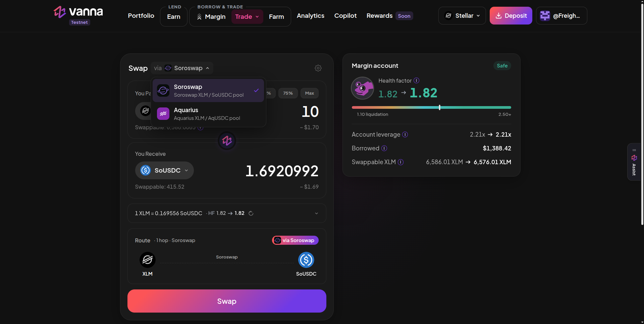Click the "1 XLM = 0.169556 SoUSDC" rate text
The width and height of the screenshot is (644, 324).
[x=168, y=213]
